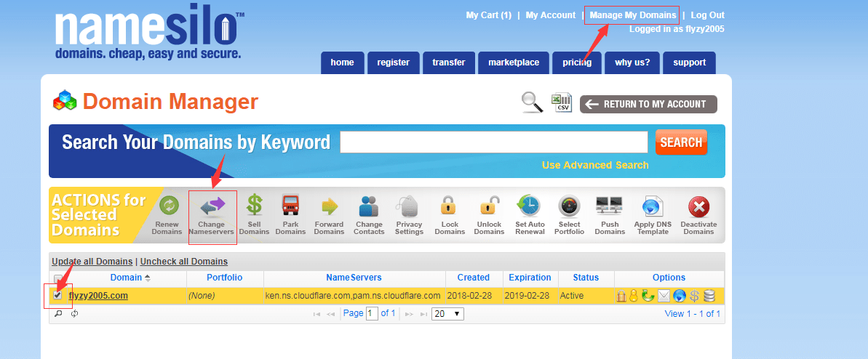Click the Update all Domains link
Screen dimensions: 868x359
[x=92, y=261]
